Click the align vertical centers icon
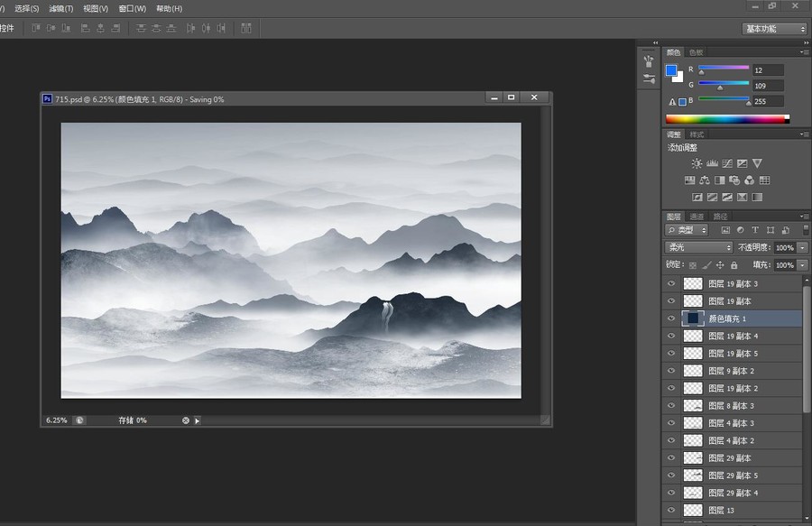The image size is (812, 526). 51,28
